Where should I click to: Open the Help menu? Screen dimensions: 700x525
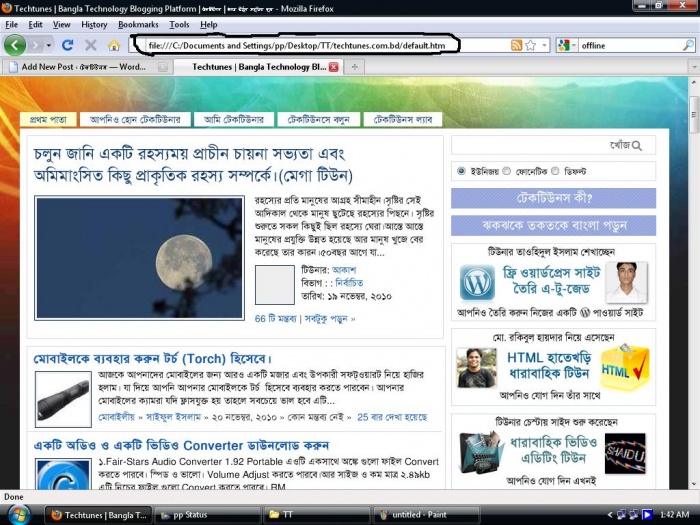(208, 25)
